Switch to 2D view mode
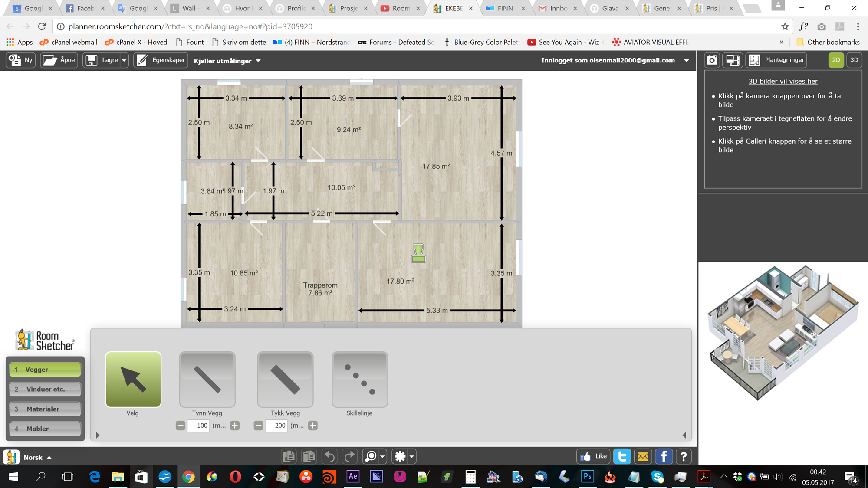 836,60
